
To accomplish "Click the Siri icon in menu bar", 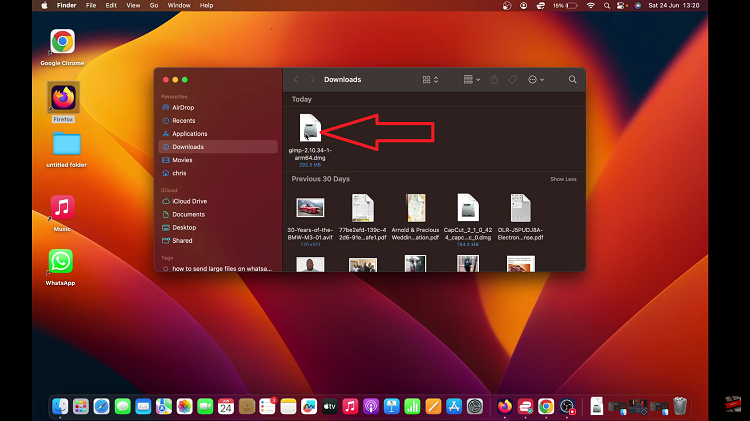I will coord(638,6).
